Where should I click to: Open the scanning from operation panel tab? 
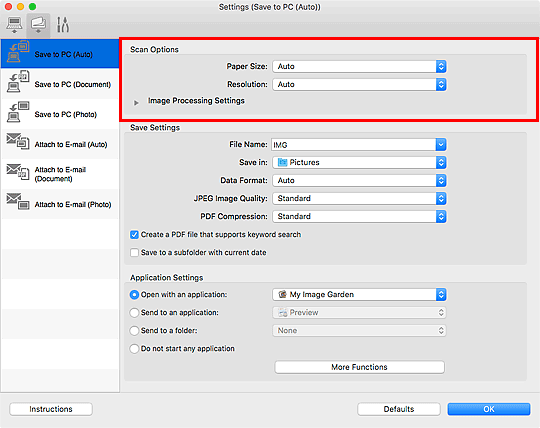coord(38,25)
